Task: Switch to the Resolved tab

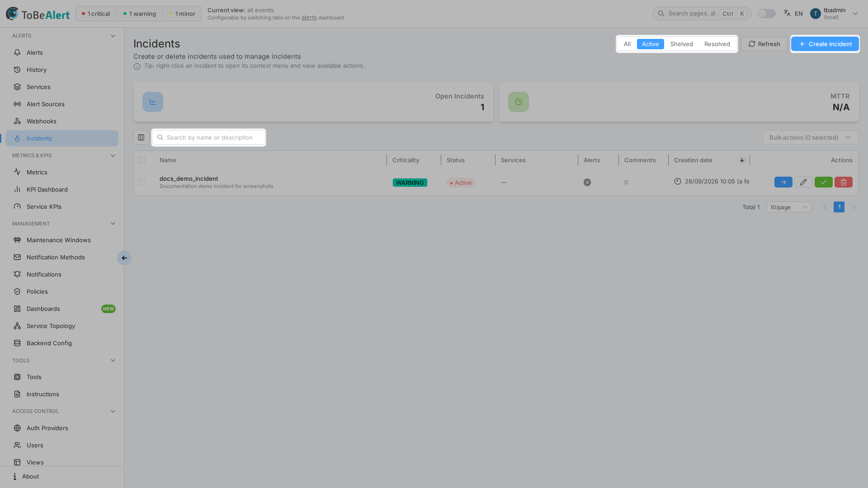Action: click(717, 44)
